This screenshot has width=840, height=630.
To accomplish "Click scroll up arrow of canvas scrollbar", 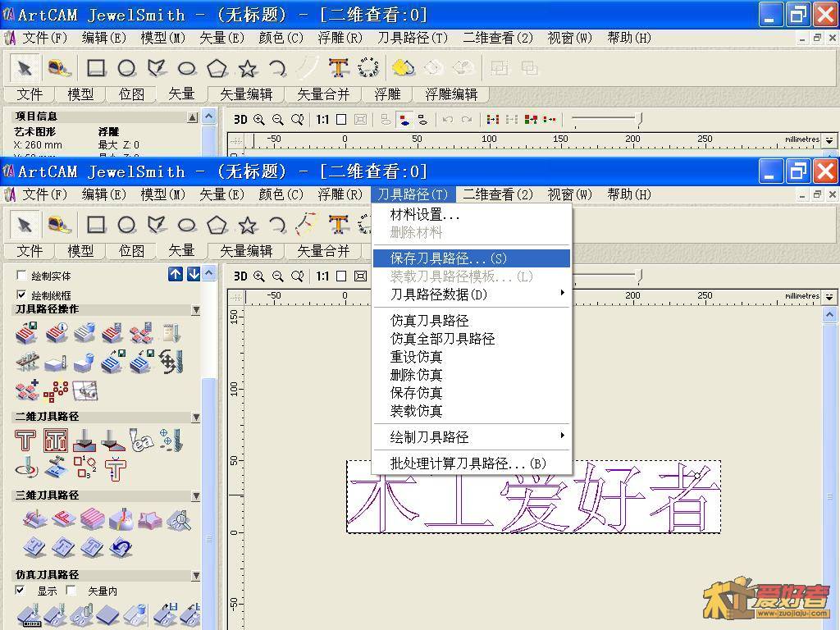I will point(829,314).
